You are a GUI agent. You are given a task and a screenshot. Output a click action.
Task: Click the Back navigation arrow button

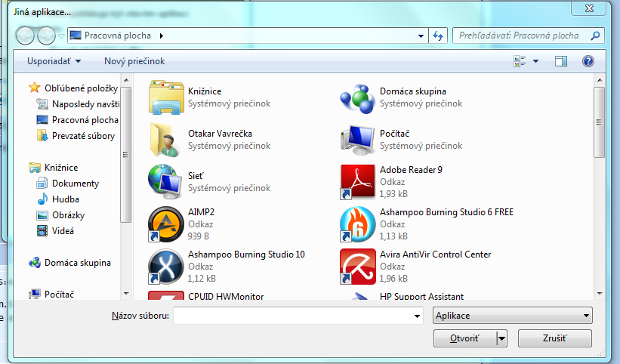pos(24,36)
